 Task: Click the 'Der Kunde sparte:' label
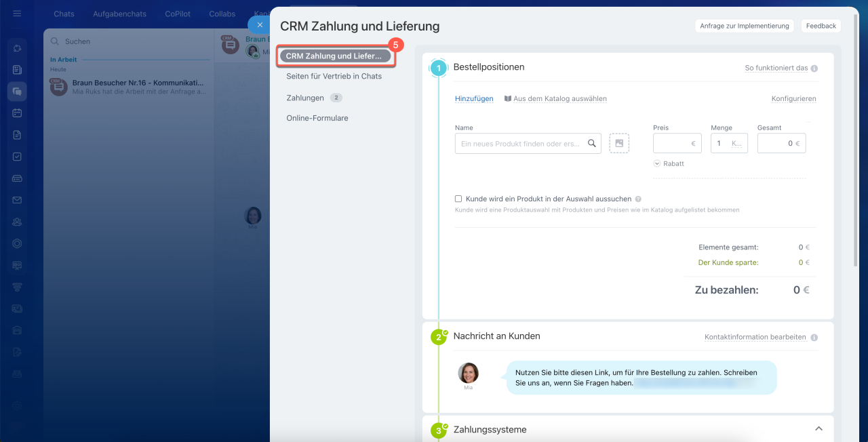tap(728, 262)
